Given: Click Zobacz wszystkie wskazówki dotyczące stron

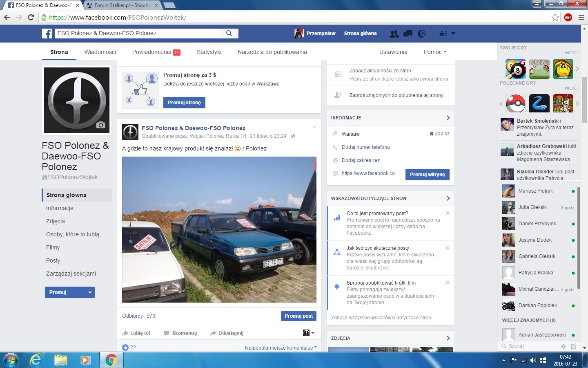Looking at the screenshot, I should pyautogui.click(x=381, y=318).
